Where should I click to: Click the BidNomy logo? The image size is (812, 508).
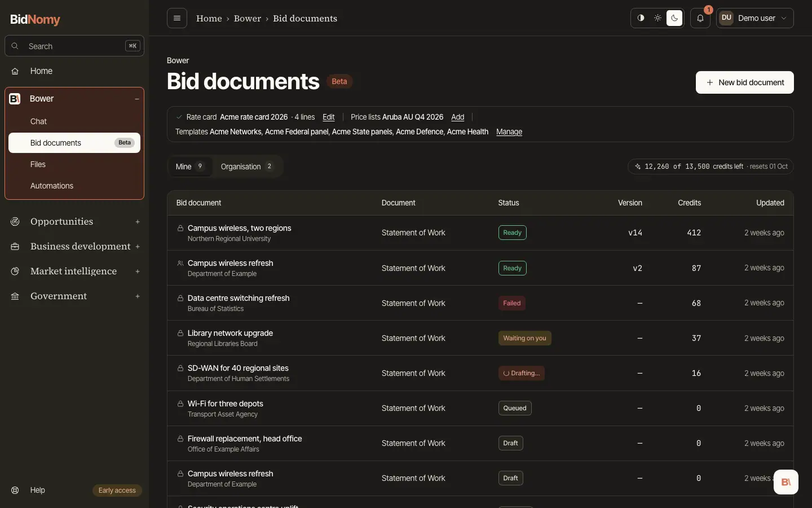[35, 19]
